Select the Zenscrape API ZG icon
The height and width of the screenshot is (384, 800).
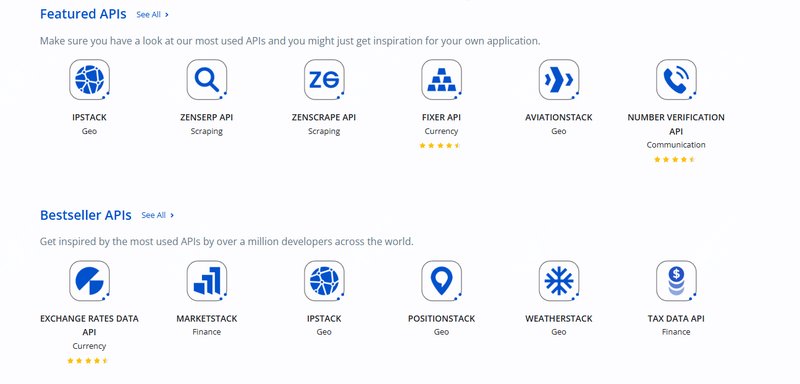tap(324, 80)
